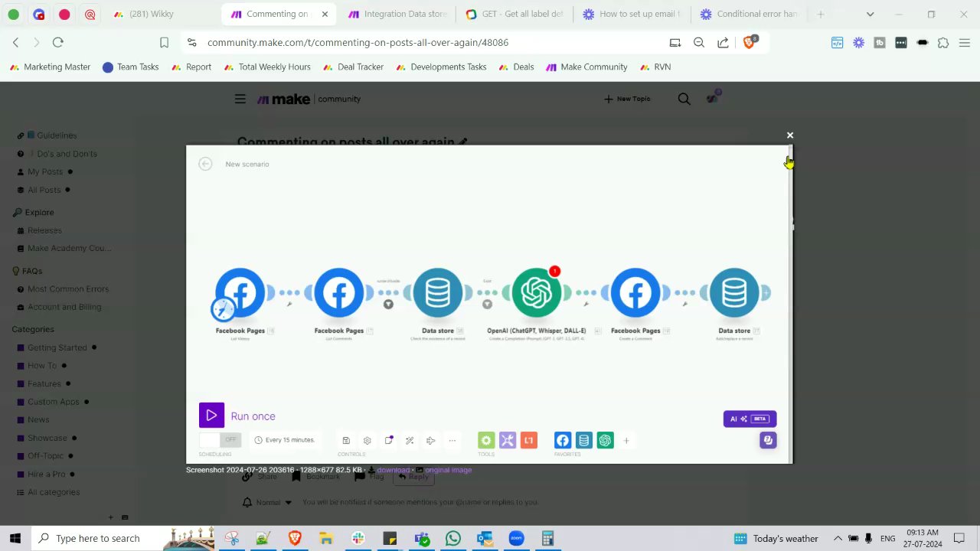Select the Facebook Pages Create a Comment module
The height and width of the screenshot is (551, 980).
635,292
